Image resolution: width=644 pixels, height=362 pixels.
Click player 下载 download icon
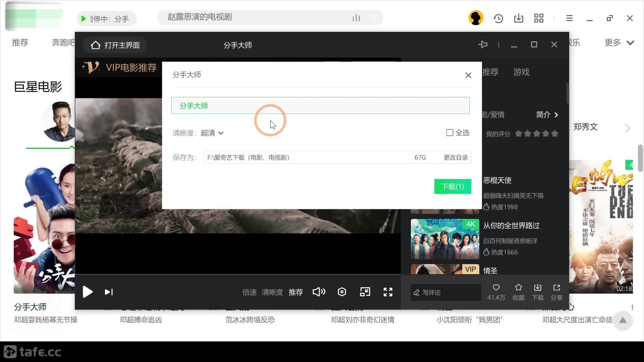(x=538, y=288)
